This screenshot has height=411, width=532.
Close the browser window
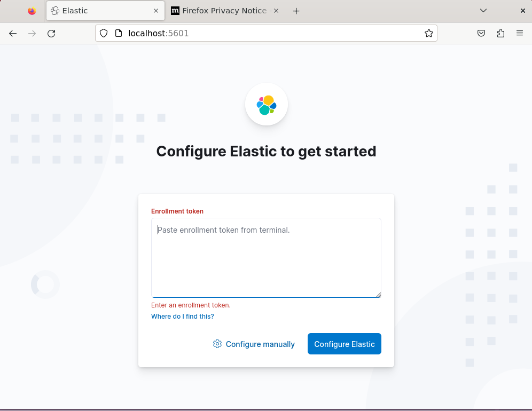click(x=522, y=11)
